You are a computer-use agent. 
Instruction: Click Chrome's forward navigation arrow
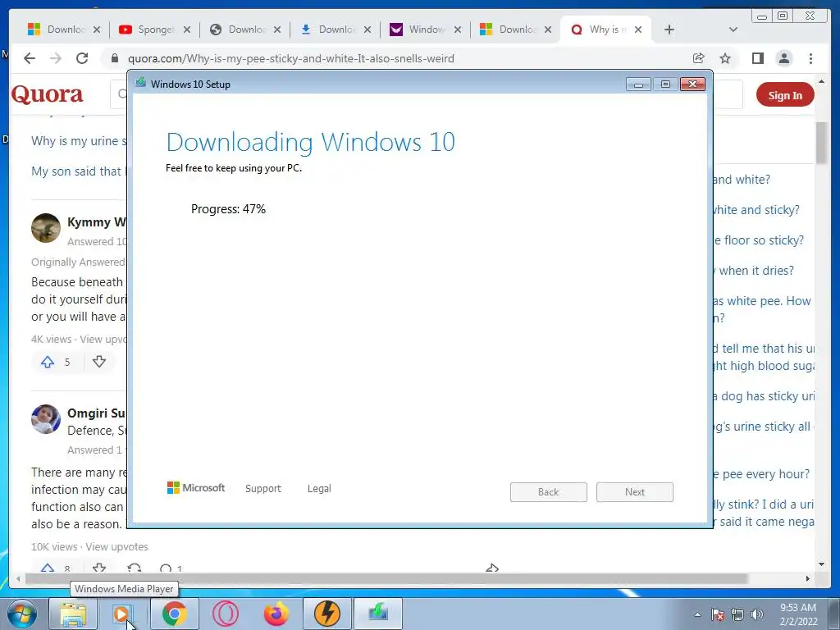click(x=56, y=58)
